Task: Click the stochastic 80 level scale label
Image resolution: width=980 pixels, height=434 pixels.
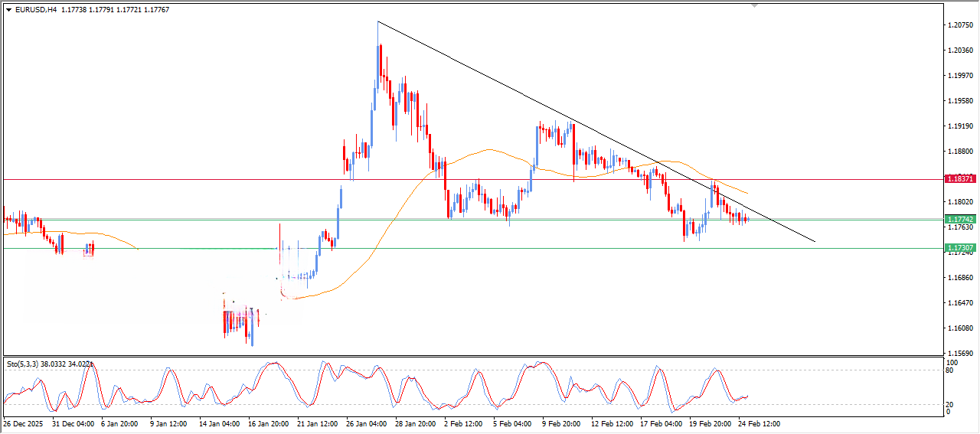Action: (952, 370)
